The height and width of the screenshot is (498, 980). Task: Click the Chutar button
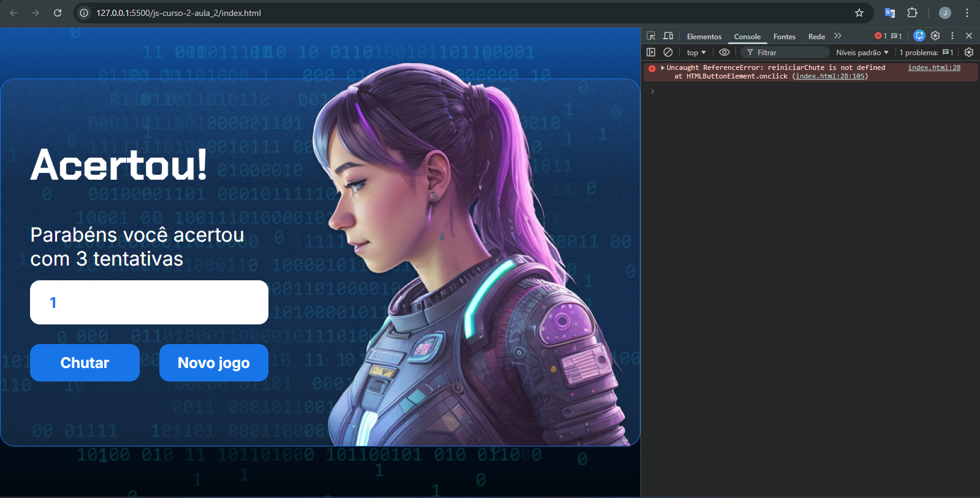pyautogui.click(x=85, y=362)
